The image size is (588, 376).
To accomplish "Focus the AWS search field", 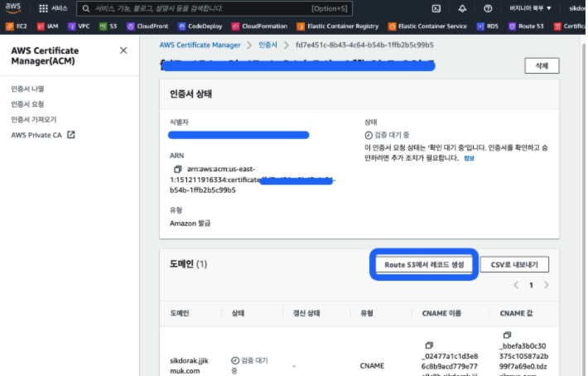I will (x=214, y=8).
